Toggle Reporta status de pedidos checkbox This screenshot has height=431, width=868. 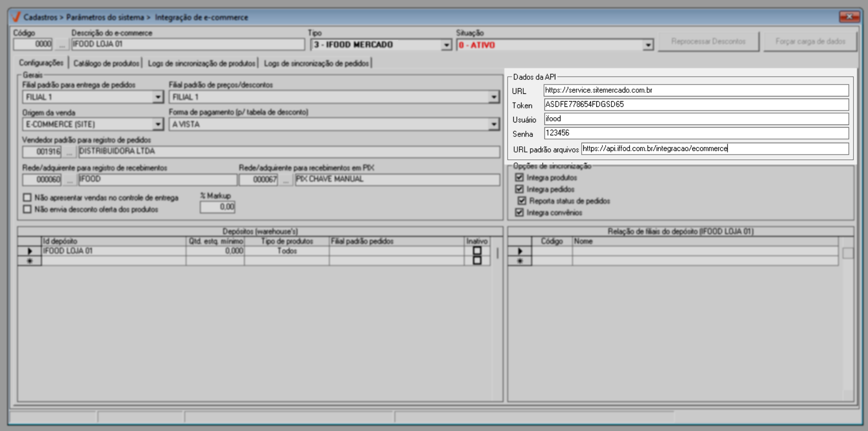(x=522, y=201)
